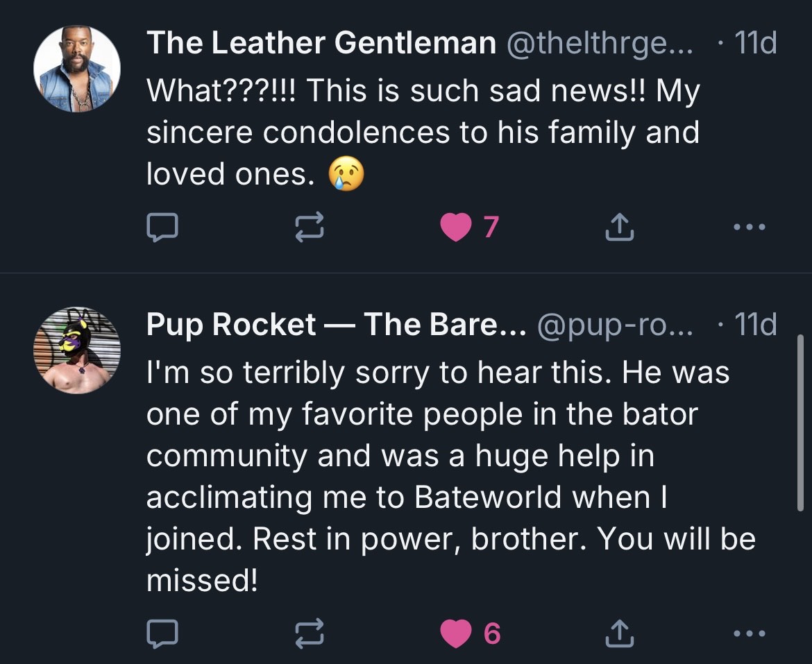Open more options for The Leather Gentleman's post
The image size is (812, 664).
coord(750,227)
